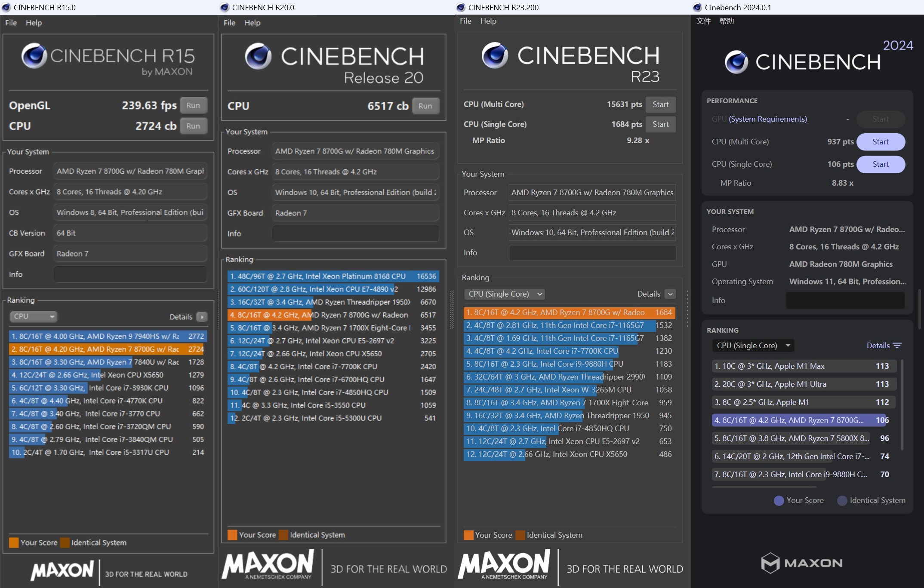The image size is (924, 588).
Task: Click the Cinebench R20 title bar app icon
Action: tap(225, 7)
